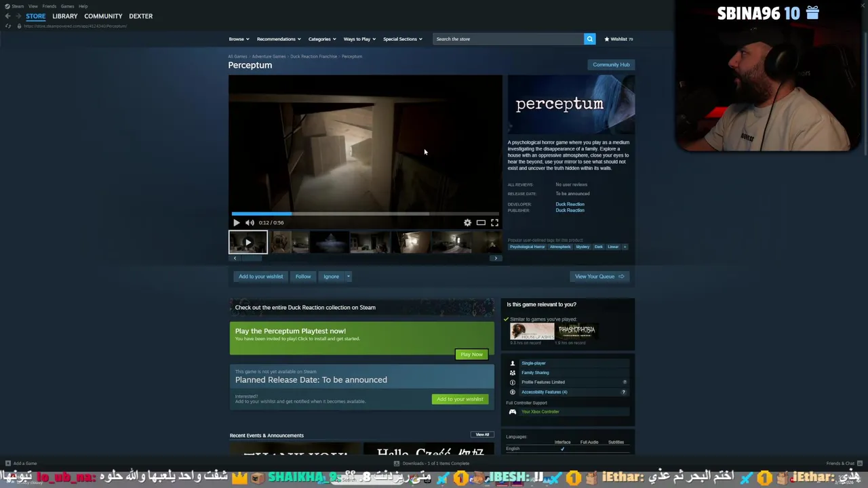Open the Friends menu
Viewport: 868px width, 488px height.
(x=50, y=6)
